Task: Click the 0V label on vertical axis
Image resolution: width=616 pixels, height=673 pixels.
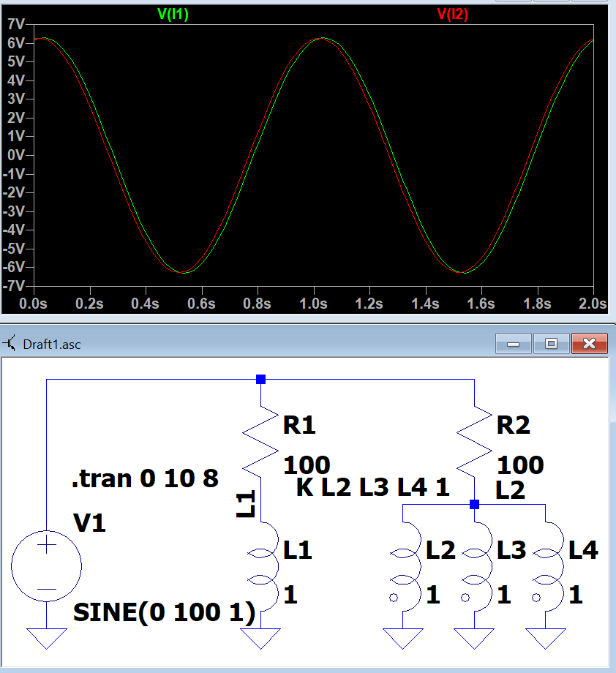Action: (16, 155)
